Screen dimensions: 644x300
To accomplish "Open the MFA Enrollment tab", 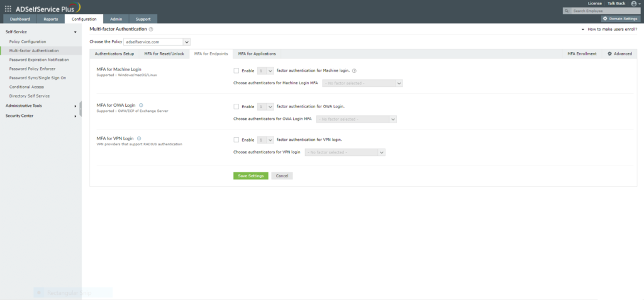I will pos(582,54).
